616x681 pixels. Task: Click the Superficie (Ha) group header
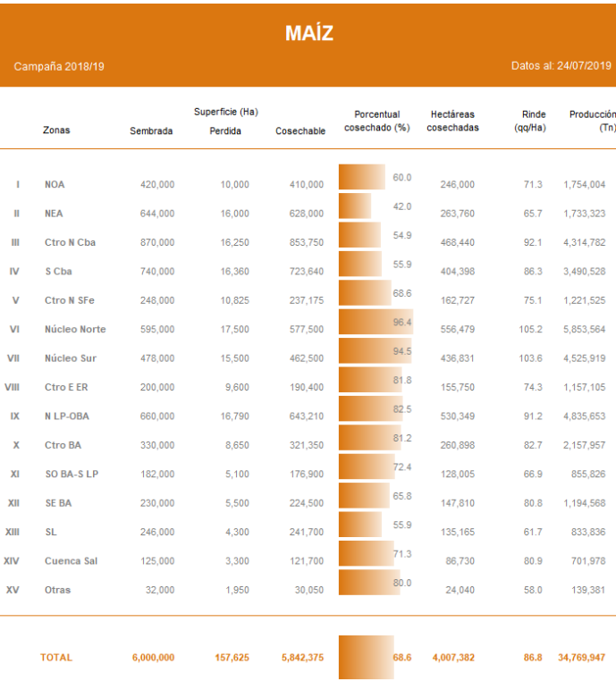(225, 112)
